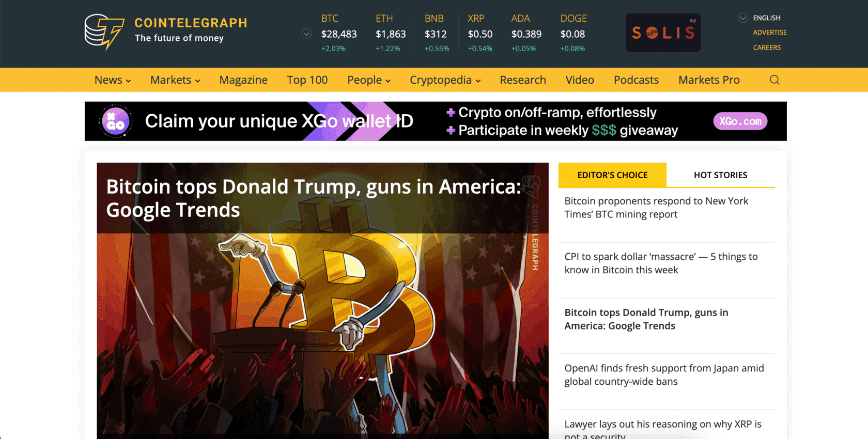Open BNB price ticker $312

[437, 34]
